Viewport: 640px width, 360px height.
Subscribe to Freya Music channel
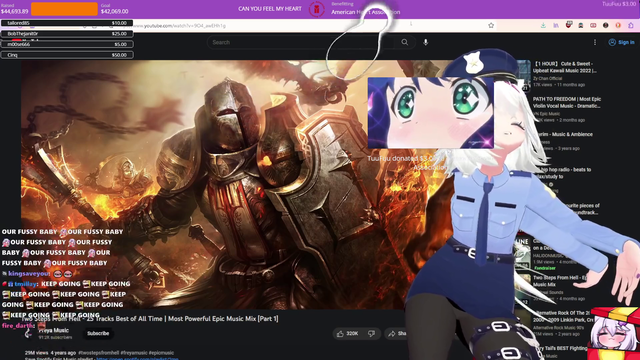pos(98,333)
